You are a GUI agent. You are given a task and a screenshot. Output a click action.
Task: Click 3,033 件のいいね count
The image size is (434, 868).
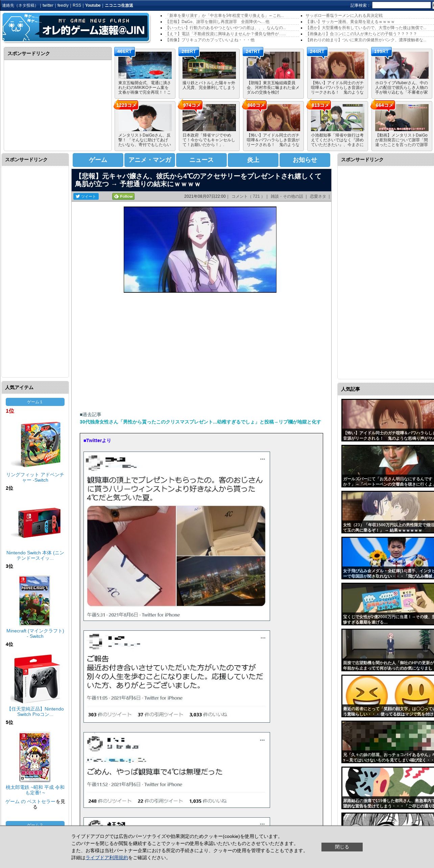(208, 714)
